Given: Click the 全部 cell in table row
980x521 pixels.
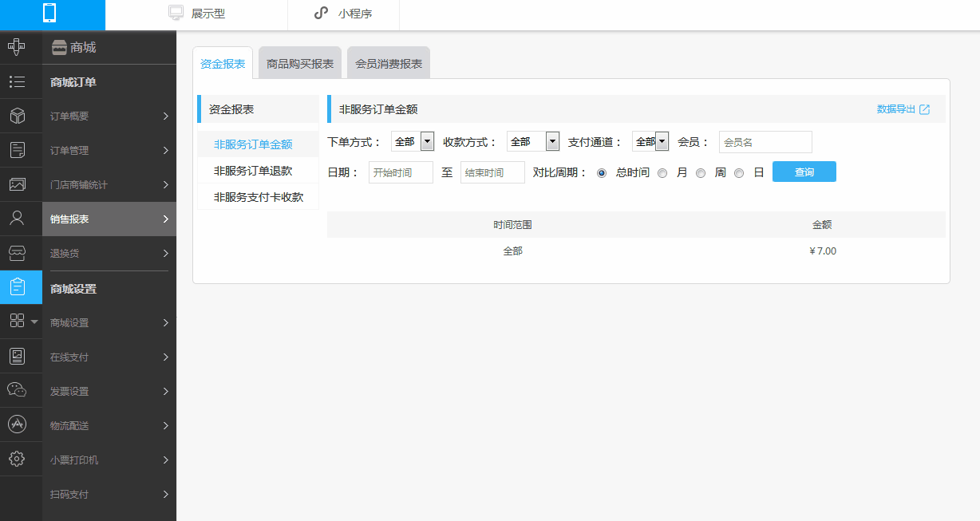Looking at the screenshot, I should tap(512, 251).
